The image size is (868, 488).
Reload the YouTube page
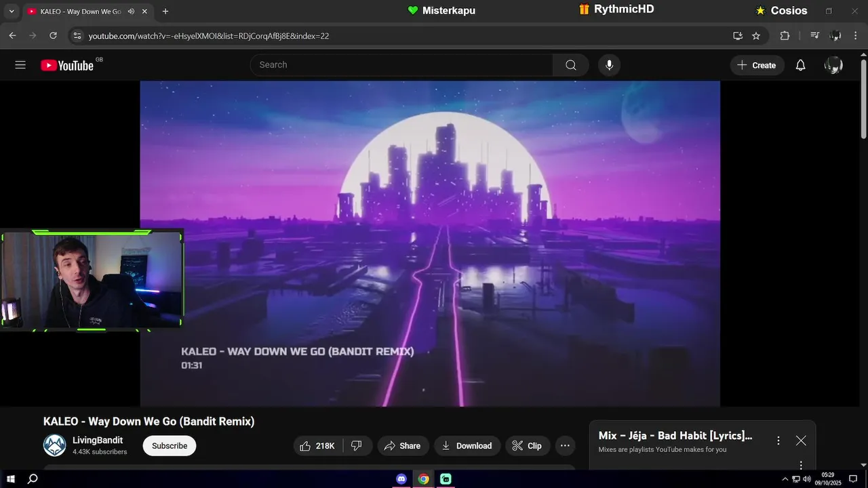(53, 35)
